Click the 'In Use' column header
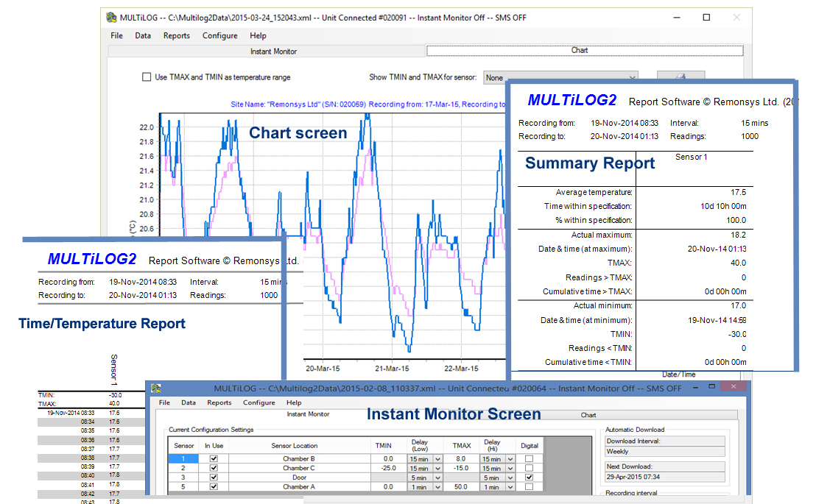Viewport: 816px width, 504px height. tap(214, 446)
